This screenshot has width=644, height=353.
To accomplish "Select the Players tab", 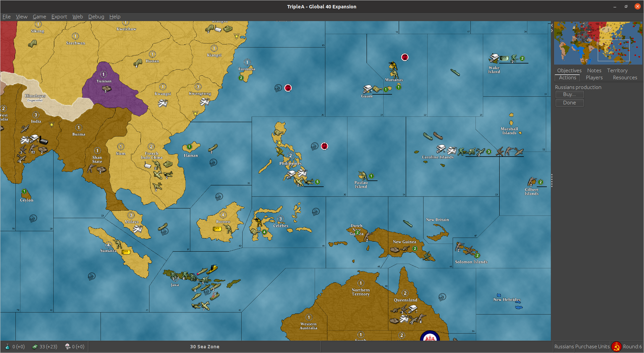I will pos(594,78).
